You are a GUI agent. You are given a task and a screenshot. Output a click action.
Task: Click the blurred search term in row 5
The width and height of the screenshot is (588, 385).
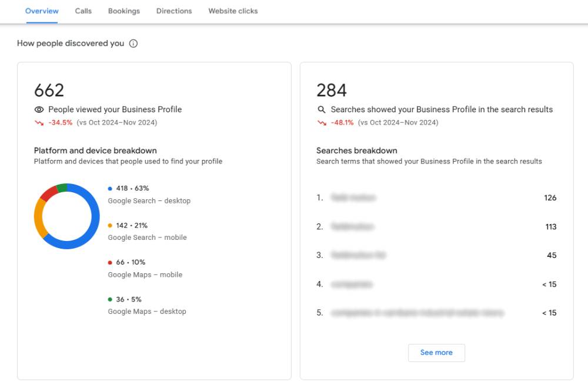click(x=417, y=313)
